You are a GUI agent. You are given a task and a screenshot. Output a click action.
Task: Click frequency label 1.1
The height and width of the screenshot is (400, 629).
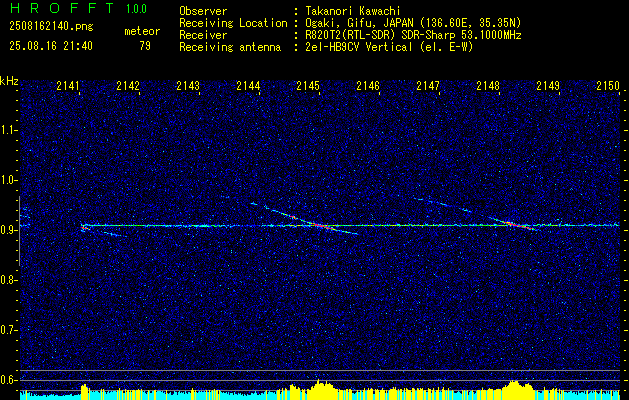9,130
